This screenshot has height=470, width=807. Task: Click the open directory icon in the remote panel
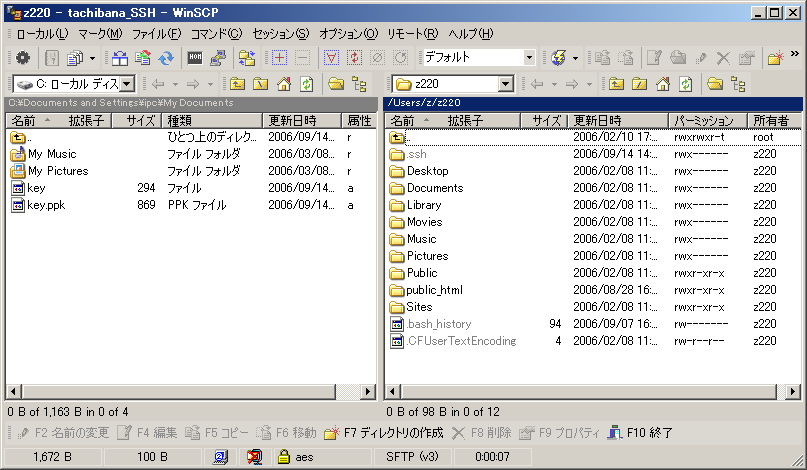715,83
